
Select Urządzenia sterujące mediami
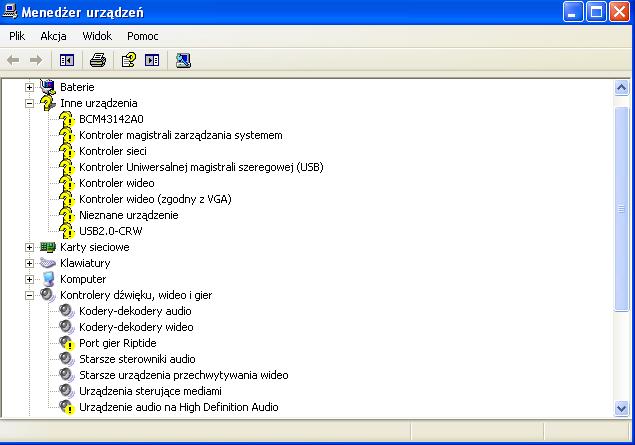point(150,391)
